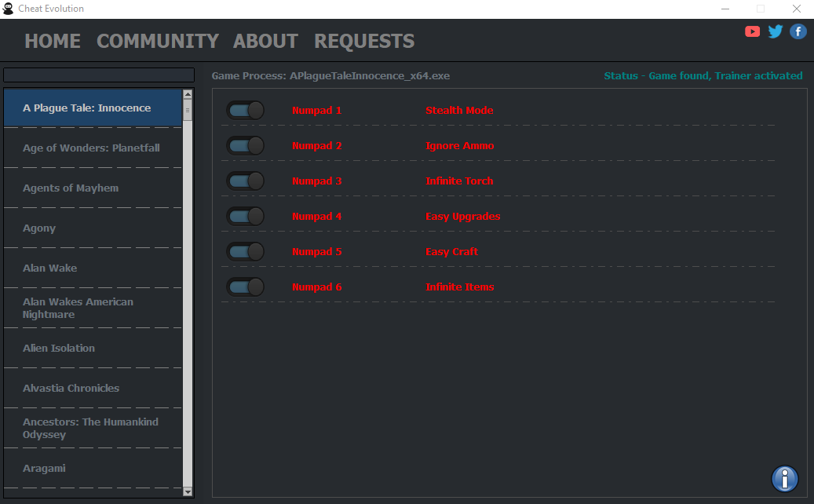Select Agents of Mayhem in list
The width and height of the screenshot is (814, 504).
(93, 188)
